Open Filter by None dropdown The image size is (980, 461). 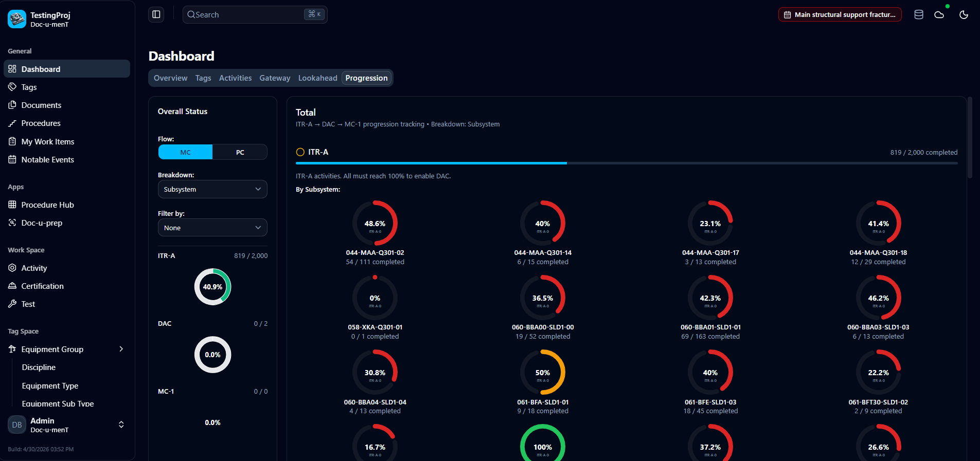point(212,228)
